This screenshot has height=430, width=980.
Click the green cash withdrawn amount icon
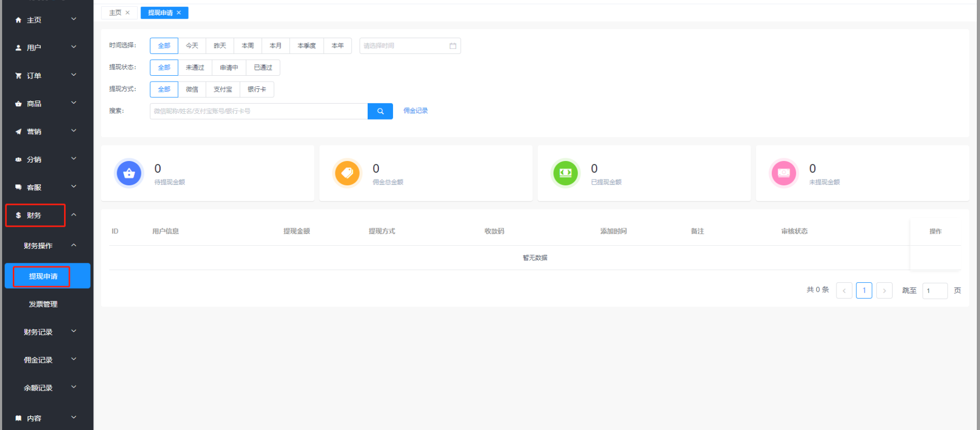pos(565,173)
